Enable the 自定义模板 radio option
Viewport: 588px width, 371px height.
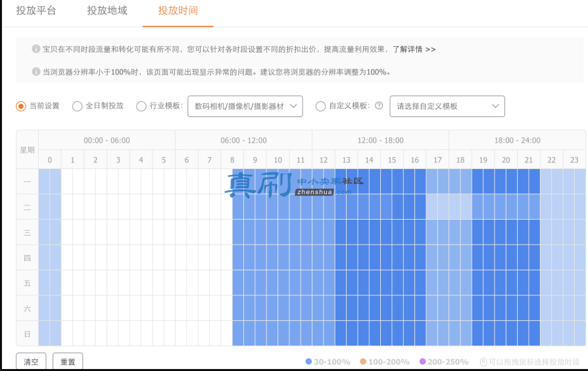click(320, 106)
